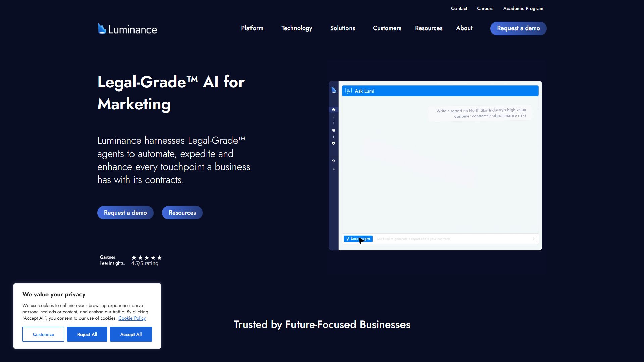Click the Contact link
Image resolution: width=644 pixels, height=362 pixels.
[459, 8]
